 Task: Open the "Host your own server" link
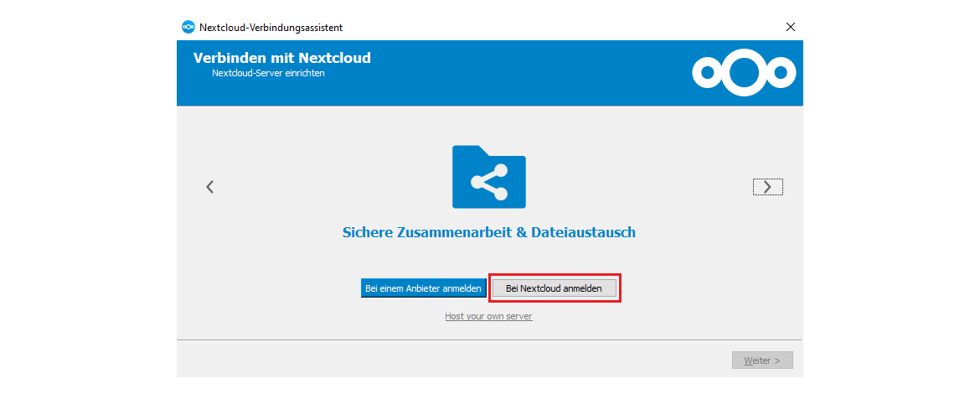(x=488, y=316)
